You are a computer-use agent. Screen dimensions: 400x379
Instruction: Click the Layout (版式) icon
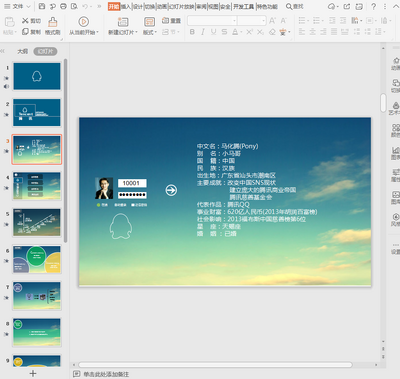click(149, 22)
